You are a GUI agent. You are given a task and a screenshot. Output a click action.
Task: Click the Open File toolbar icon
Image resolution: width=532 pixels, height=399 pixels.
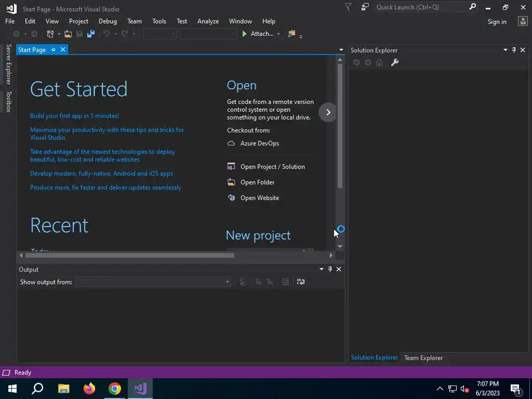(68, 34)
